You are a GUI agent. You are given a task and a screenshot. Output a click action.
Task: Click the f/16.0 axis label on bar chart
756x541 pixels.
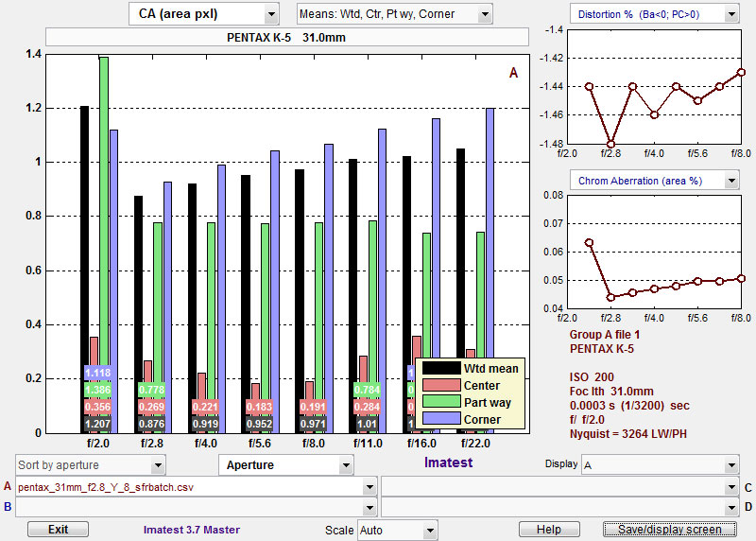click(421, 444)
